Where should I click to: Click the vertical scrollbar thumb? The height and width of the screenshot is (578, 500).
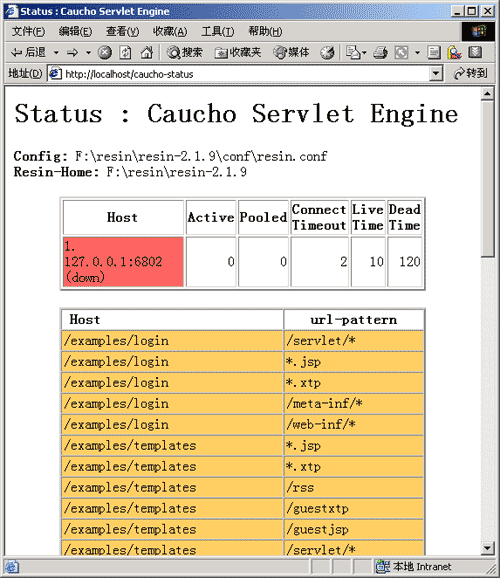(x=487, y=178)
